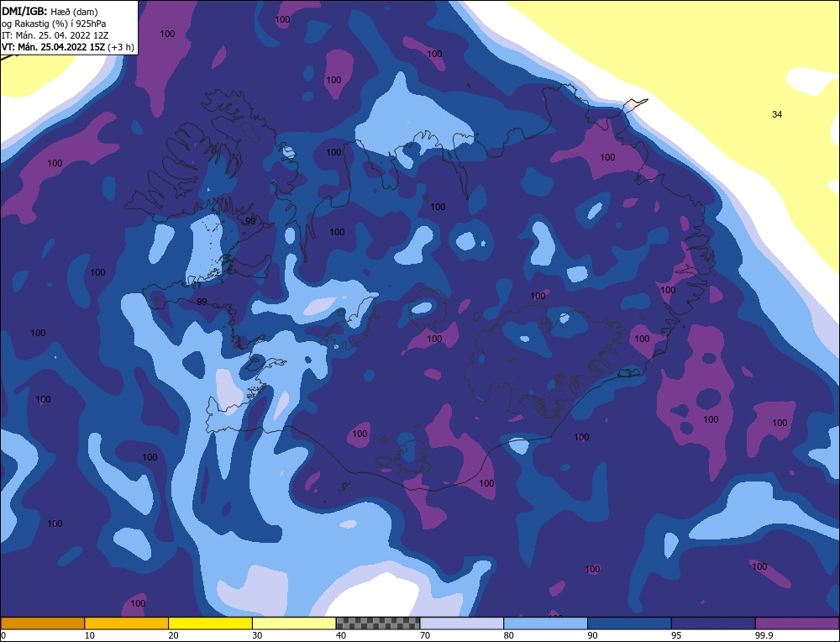Viewport: 840px width, 642px height.
Task: Select the purple legend swatch above 99.9
Action: 798,623
